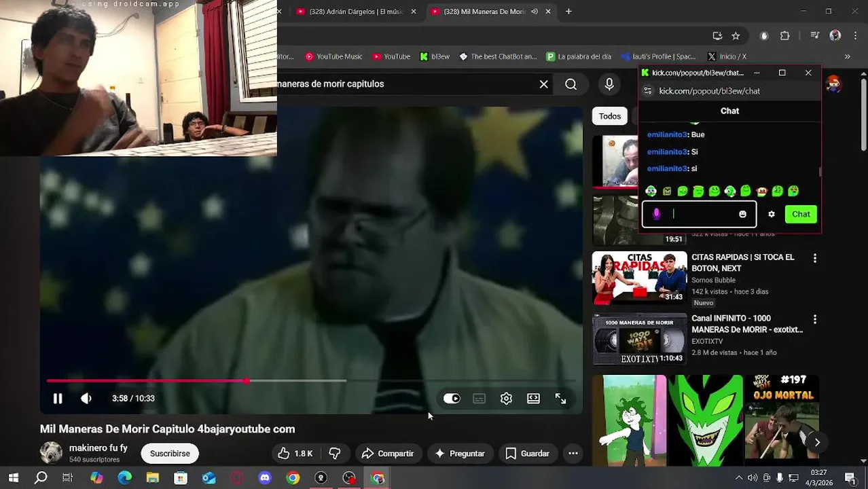Screen dimensions: 868x489
Task: Focus the YouTube search input field
Action: tap(404, 84)
